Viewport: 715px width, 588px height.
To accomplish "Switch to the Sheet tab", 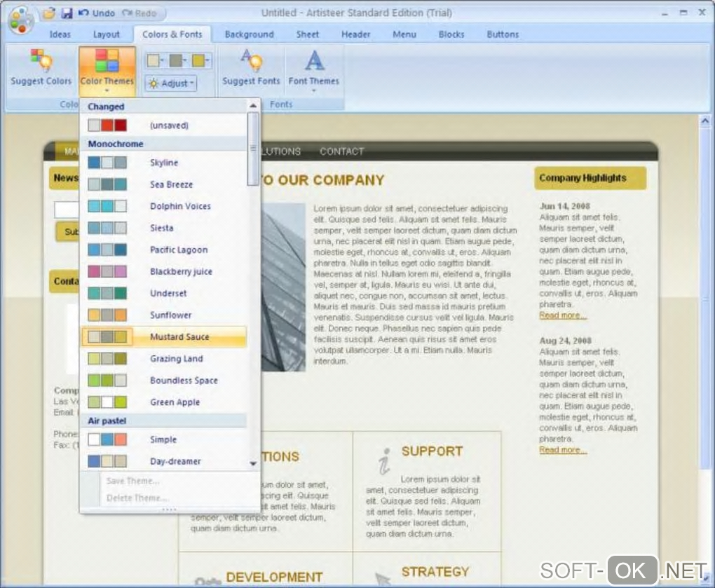I will pos(308,34).
